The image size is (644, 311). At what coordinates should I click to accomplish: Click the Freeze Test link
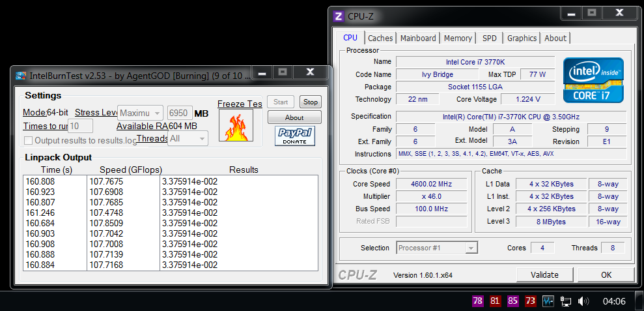coord(240,104)
